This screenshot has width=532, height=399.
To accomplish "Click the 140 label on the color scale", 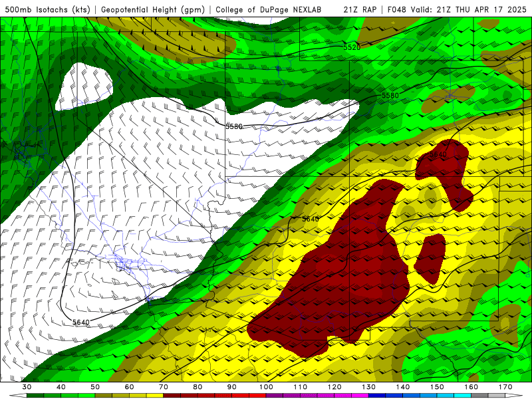I will click(x=403, y=387).
